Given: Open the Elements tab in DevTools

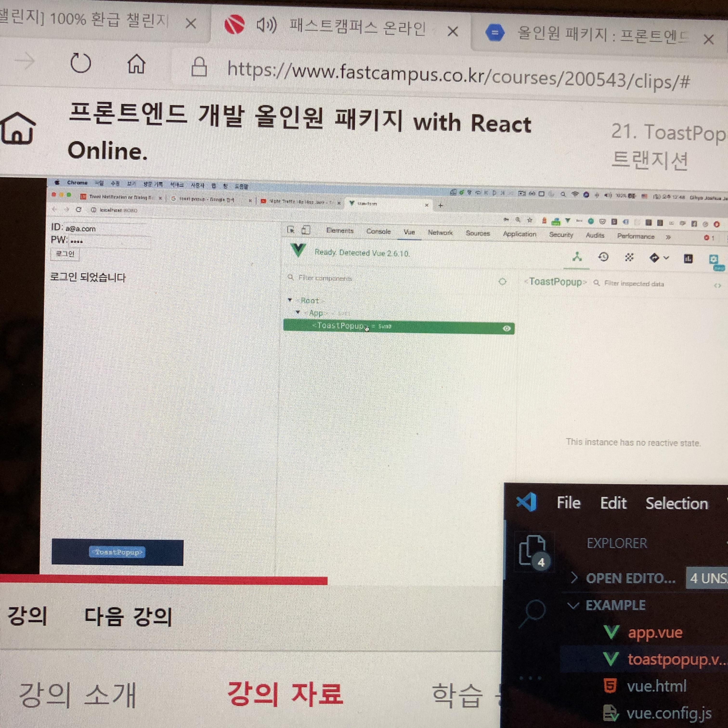Looking at the screenshot, I should [x=340, y=231].
